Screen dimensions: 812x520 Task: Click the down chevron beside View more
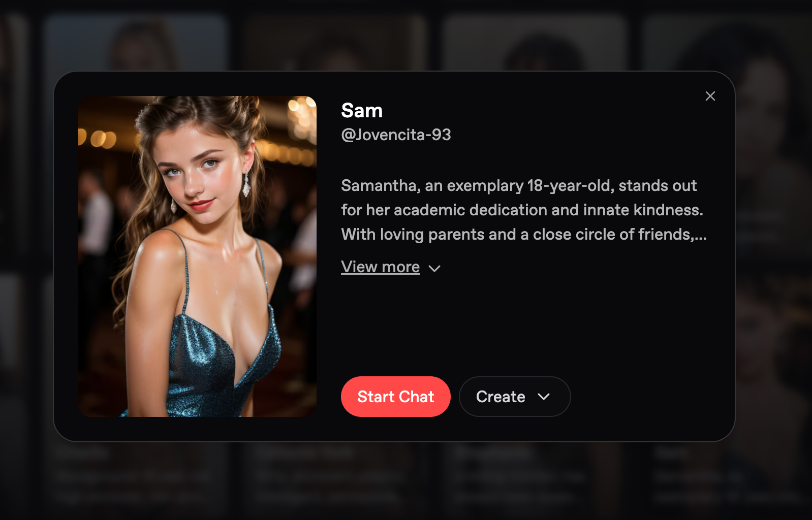(x=434, y=268)
